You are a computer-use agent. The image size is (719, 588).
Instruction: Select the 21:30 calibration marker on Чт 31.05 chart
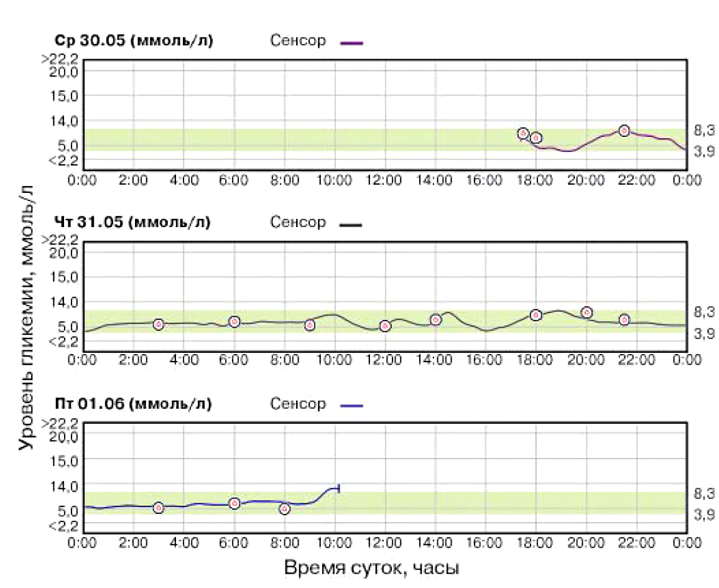(624, 320)
